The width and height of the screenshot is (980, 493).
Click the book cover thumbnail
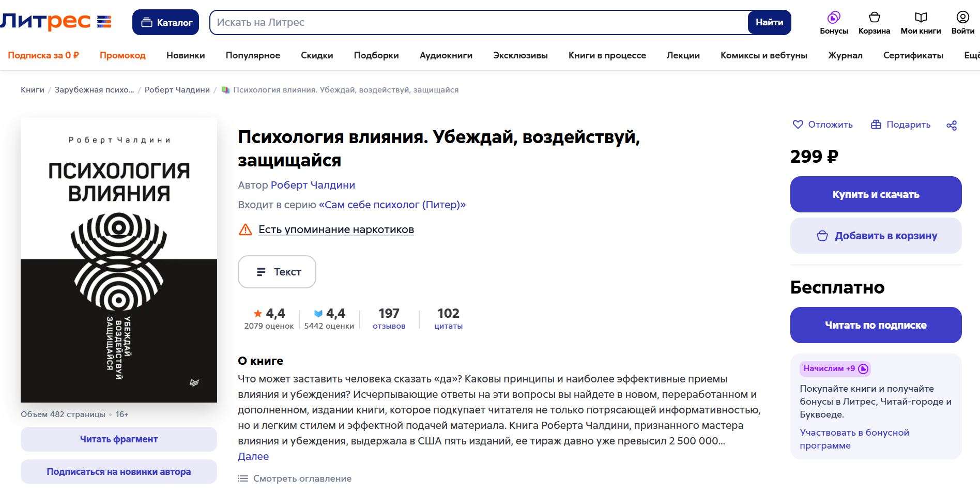[x=119, y=260]
